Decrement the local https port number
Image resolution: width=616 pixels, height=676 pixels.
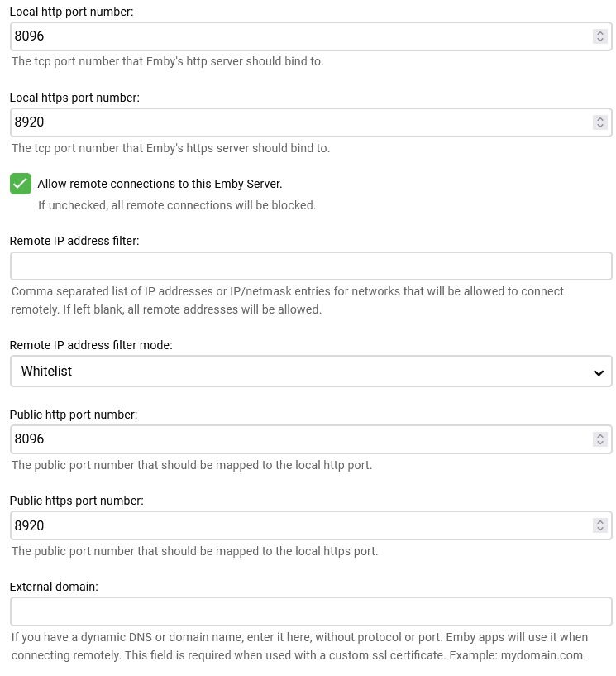pyautogui.click(x=599, y=126)
